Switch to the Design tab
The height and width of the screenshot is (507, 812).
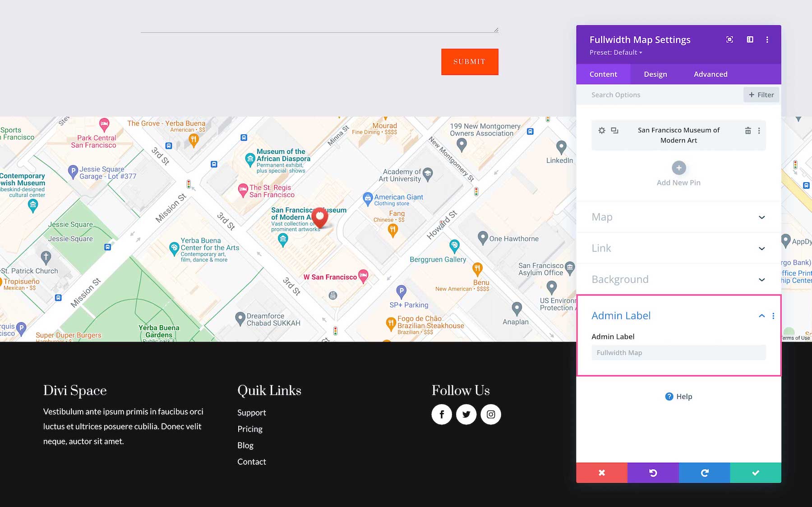[655, 74]
